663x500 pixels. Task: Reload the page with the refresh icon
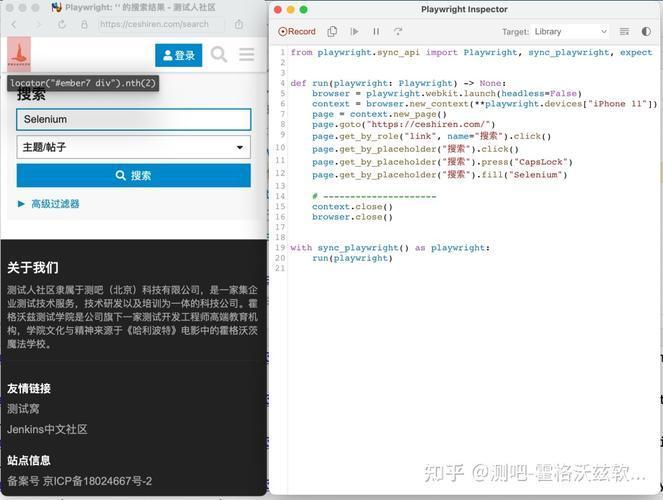coord(62,25)
